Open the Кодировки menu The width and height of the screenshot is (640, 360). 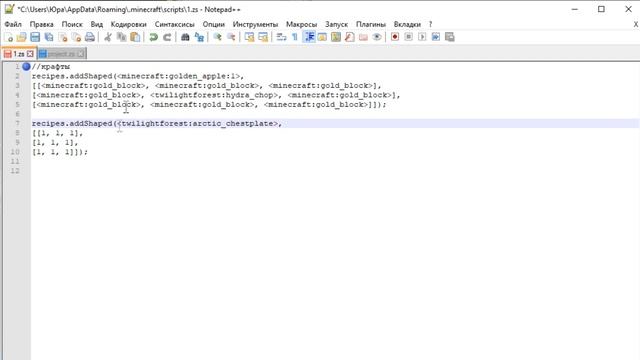click(x=129, y=24)
